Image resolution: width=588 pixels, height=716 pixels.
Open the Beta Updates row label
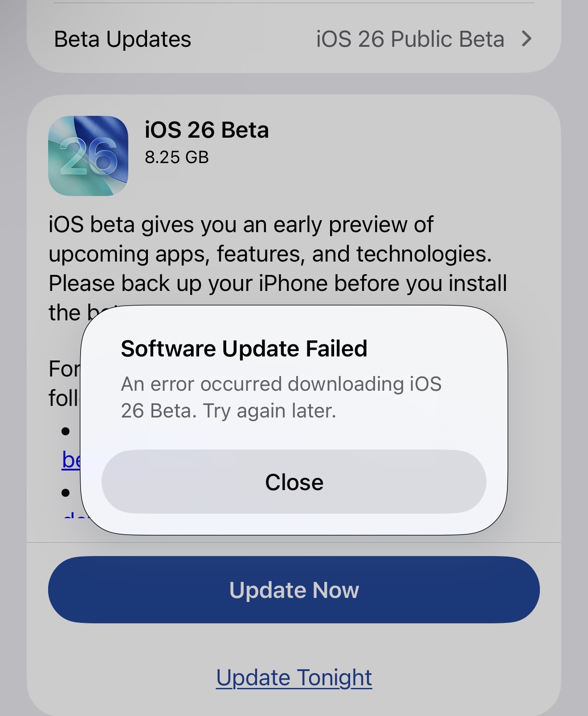click(122, 39)
